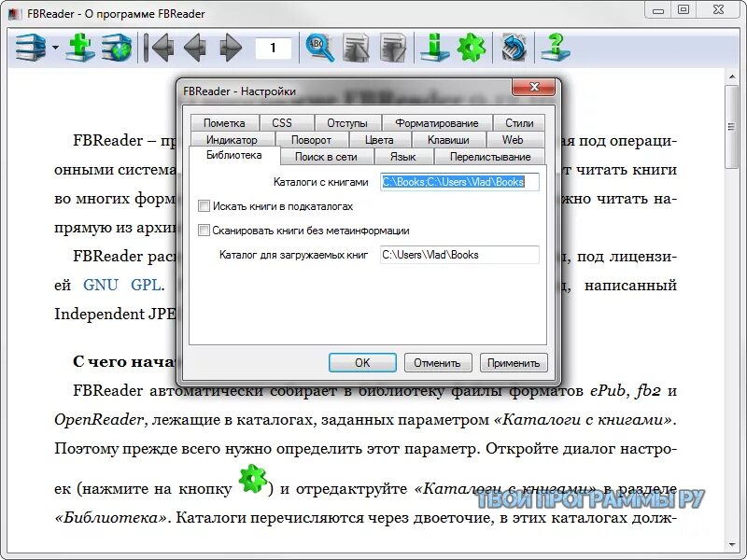The height and width of the screenshot is (560, 747).
Task: Open the Форматирование tab
Action: click(437, 123)
